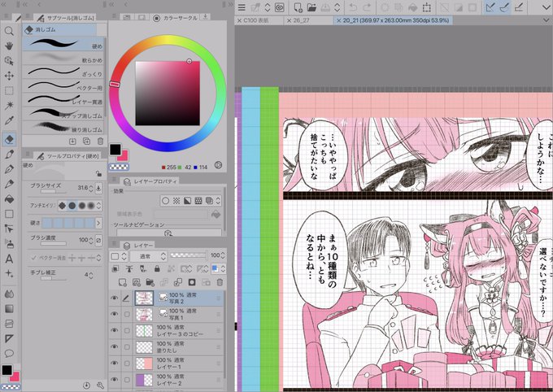
Task: Select the Move layer tool
Action: tap(9, 76)
